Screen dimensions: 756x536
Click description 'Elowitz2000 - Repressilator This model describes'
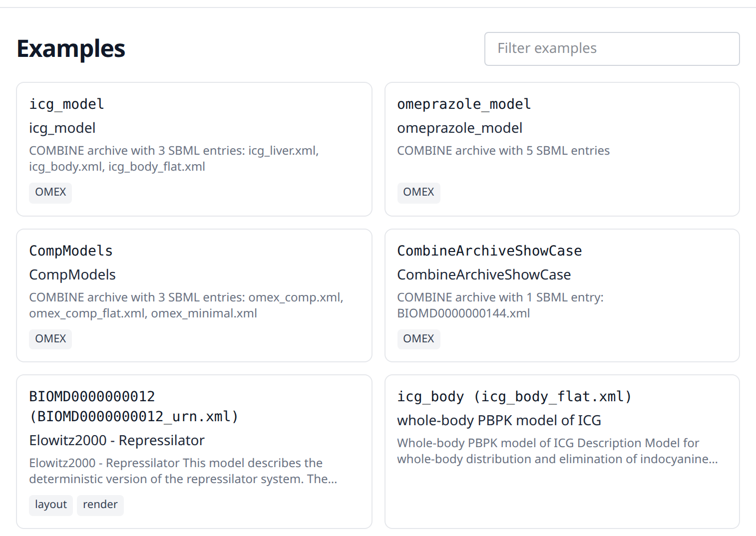[183, 471]
